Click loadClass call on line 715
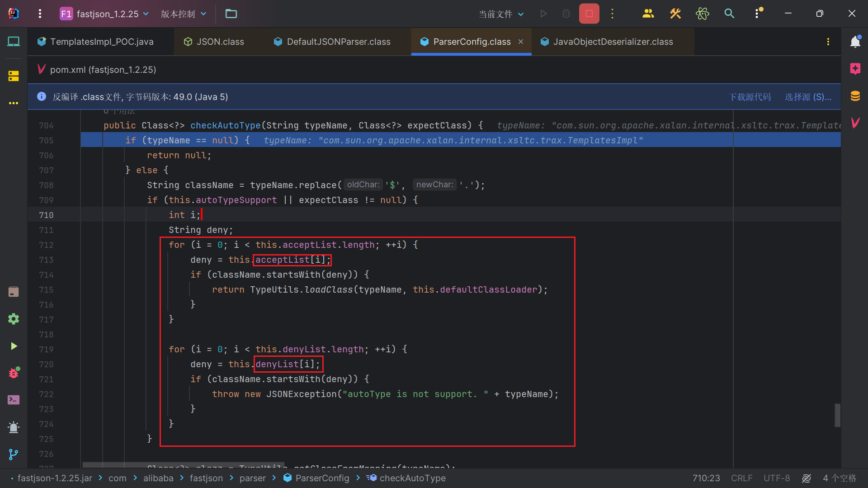The image size is (868, 488). point(329,289)
